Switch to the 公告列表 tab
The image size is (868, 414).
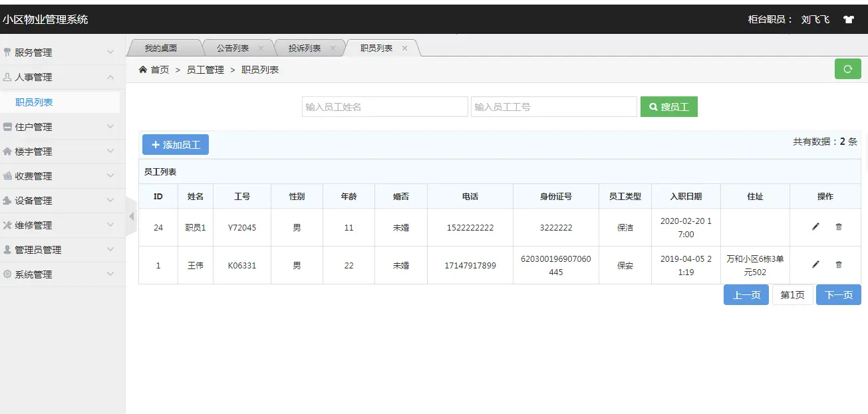(x=233, y=48)
